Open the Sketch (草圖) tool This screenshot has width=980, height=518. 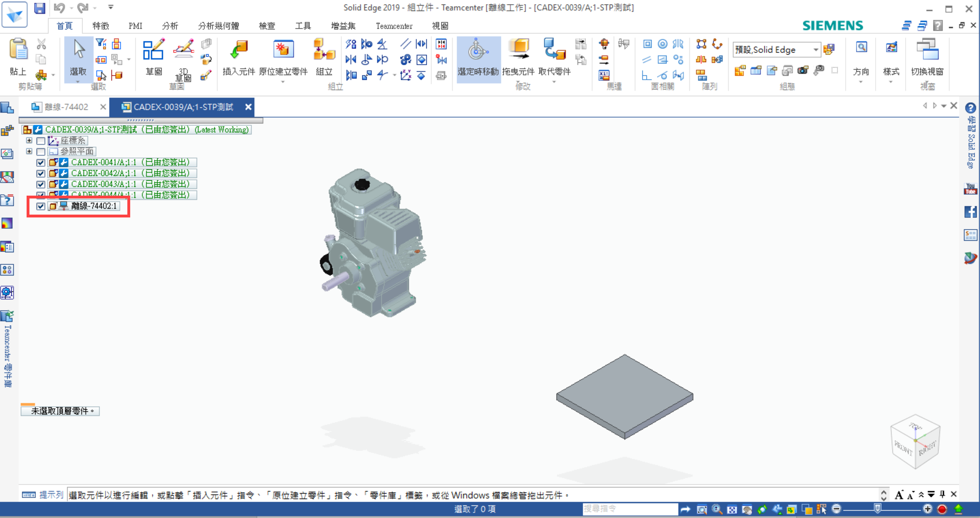coord(153,50)
